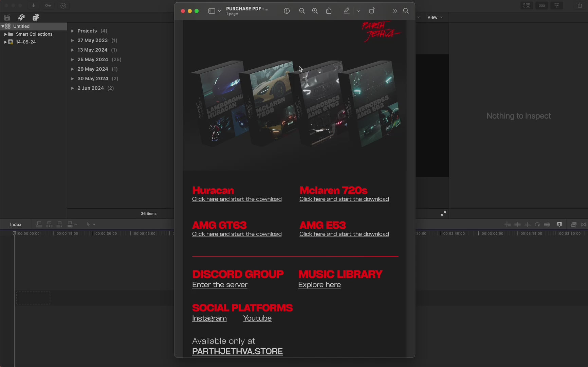Toggle solo headphones button
Image resolution: width=588 pixels, height=367 pixels.
[x=537, y=224]
